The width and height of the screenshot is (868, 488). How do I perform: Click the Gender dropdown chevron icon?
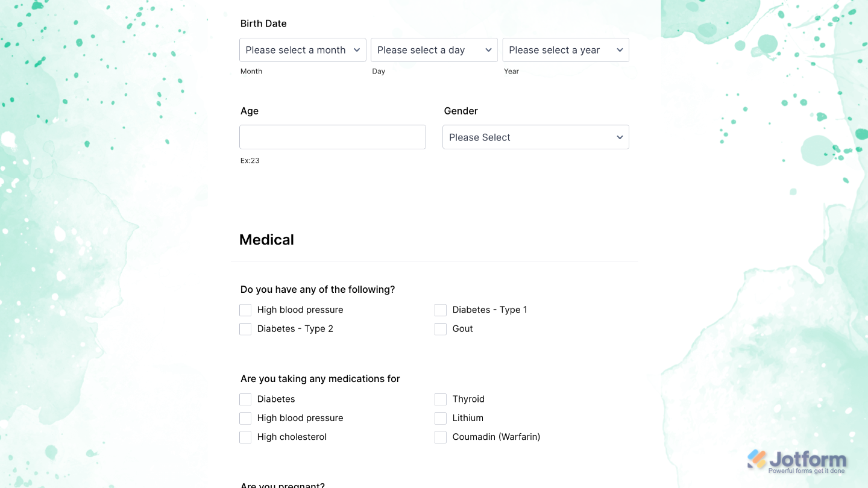(620, 137)
